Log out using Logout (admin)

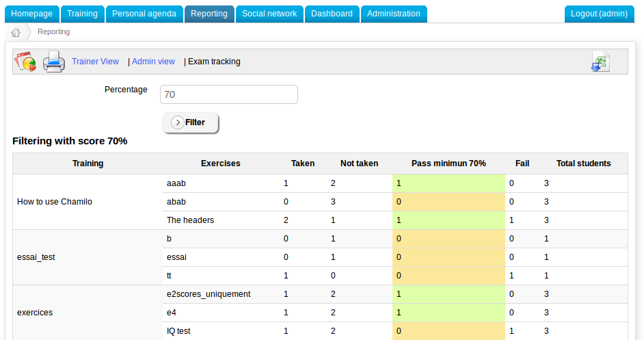pyautogui.click(x=599, y=14)
